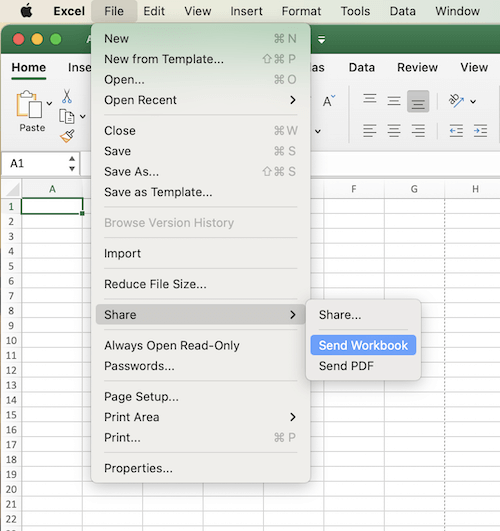Click the Decrease Indent icon
The width and height of the screenshot is (500, 531).
pos(456,131)
